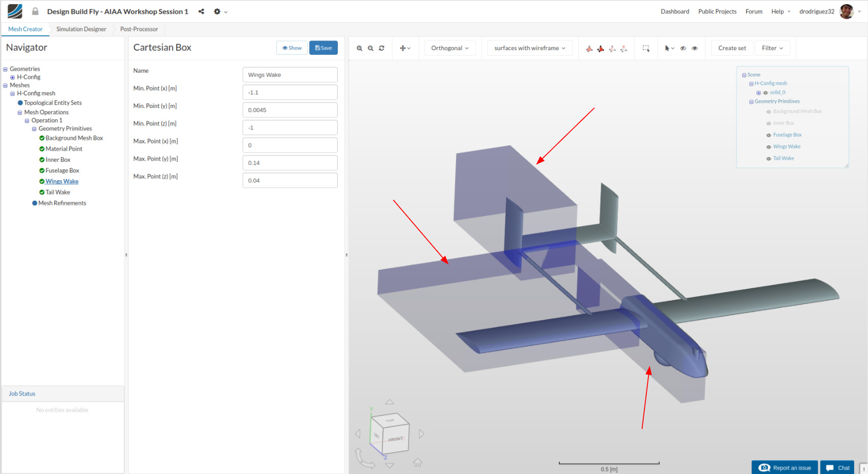Open the user profile avatar
Viewport: 868px width, 474px height.
847,11
